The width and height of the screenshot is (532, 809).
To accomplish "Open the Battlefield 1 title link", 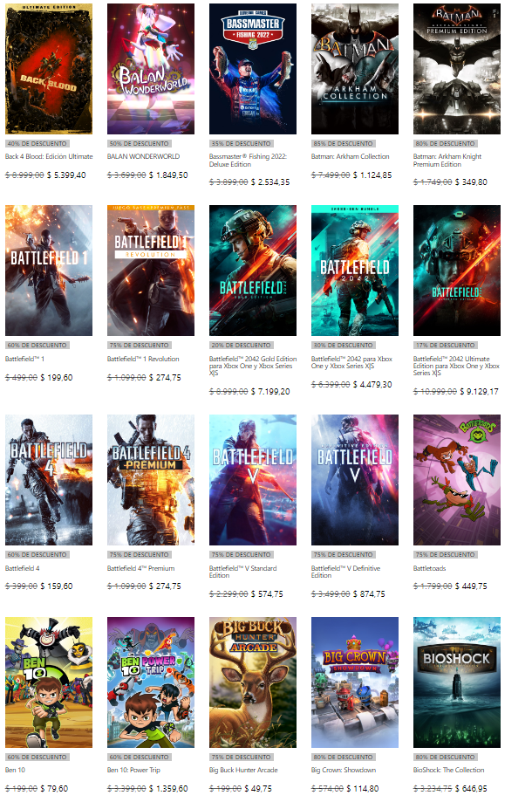I will (x=24, y=359).
